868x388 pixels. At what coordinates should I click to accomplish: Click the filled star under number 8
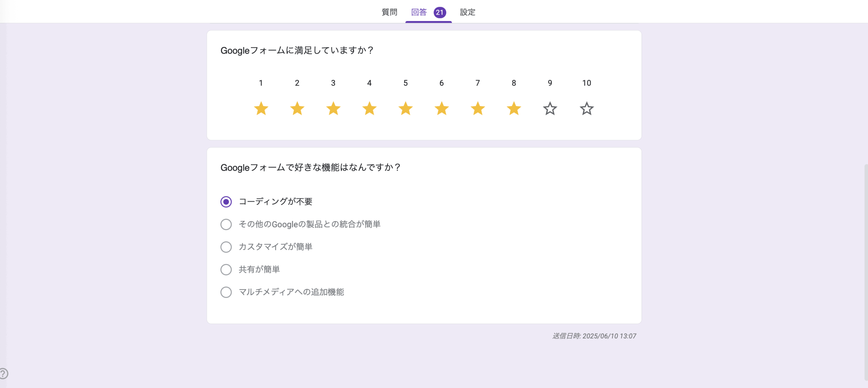[x=514, y=108]
